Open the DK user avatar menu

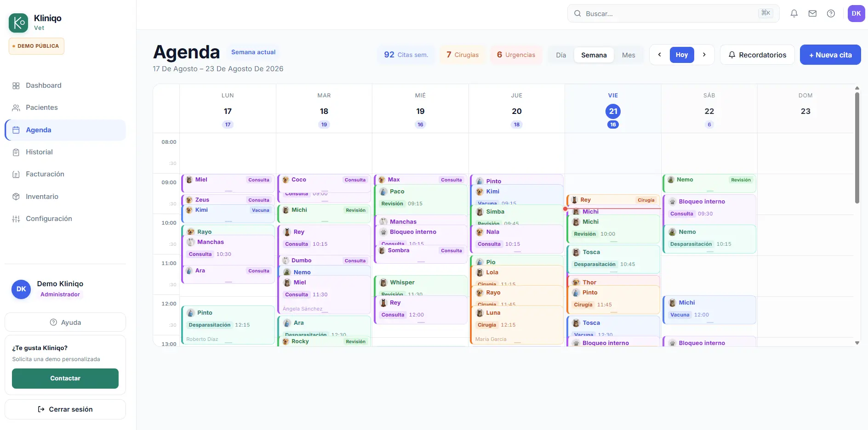pos(856,13)
